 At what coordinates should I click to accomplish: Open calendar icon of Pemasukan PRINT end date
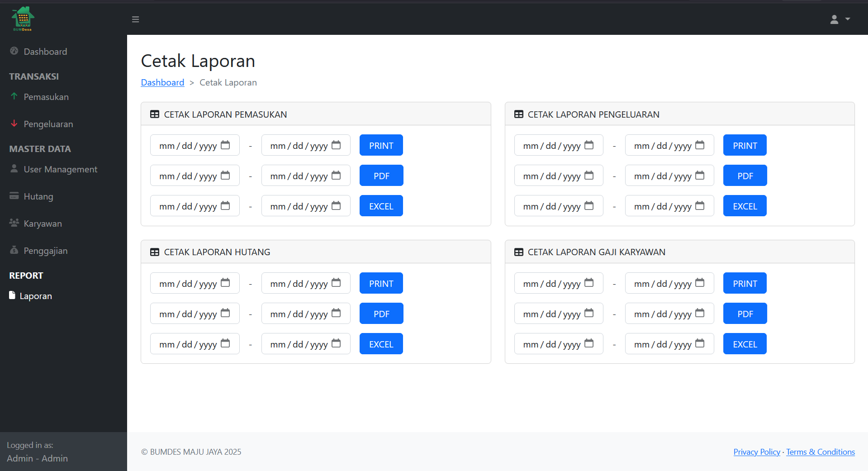click(x=336, y=145)
